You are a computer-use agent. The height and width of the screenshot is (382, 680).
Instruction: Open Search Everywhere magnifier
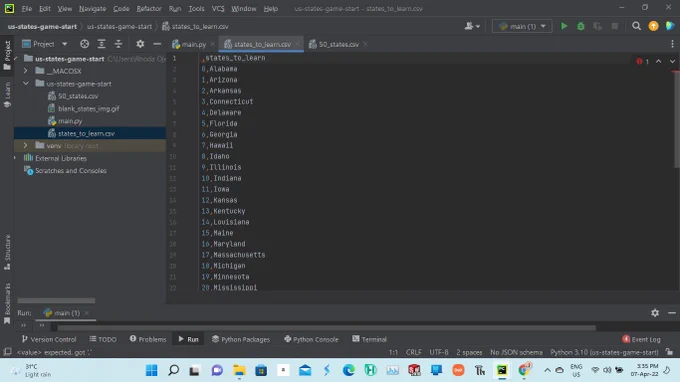tap(636, 26)
